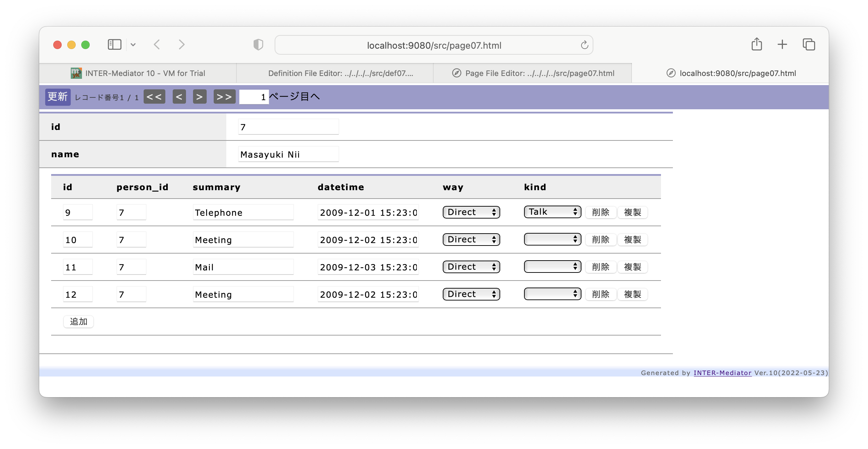
Task: Click the name field Masayuki Nii
Action: pos(288,154)
